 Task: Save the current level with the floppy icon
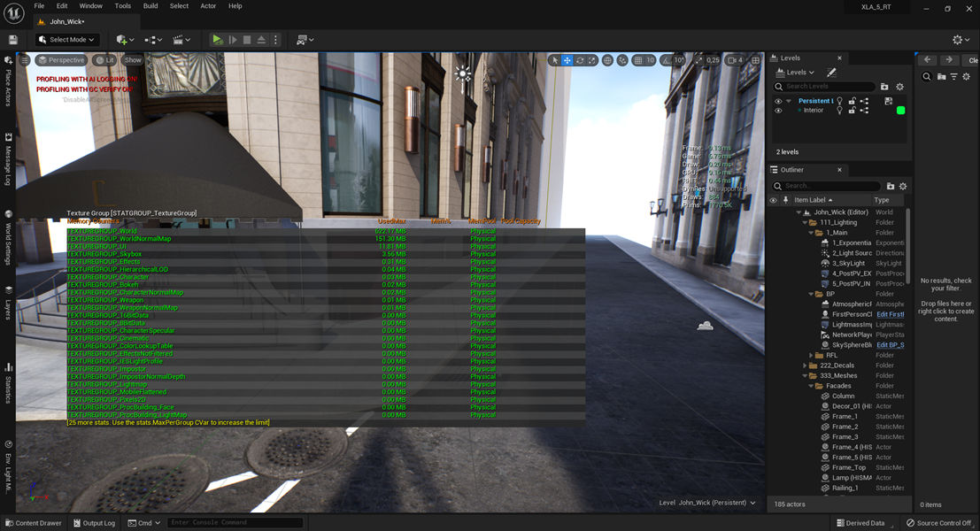[x=12, y=39]
